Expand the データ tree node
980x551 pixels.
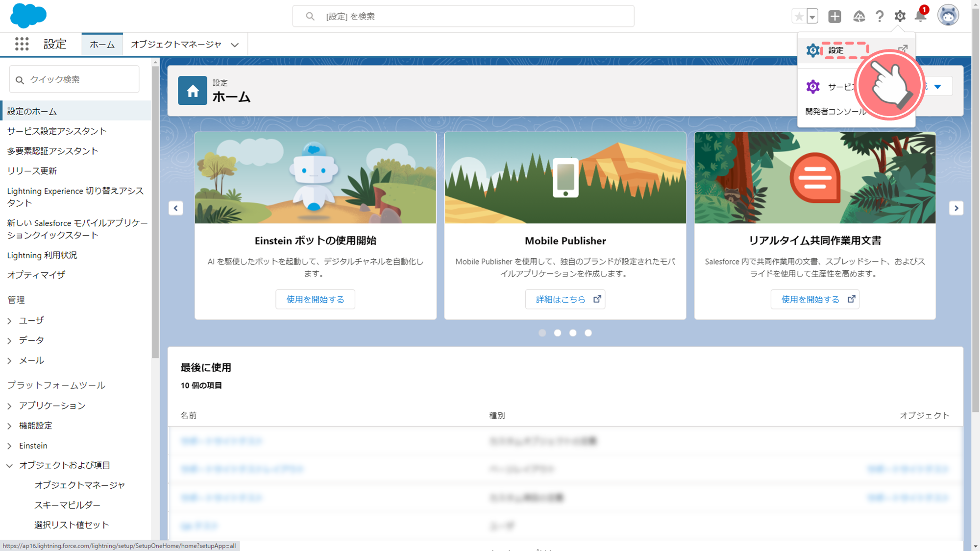(9, 340)
